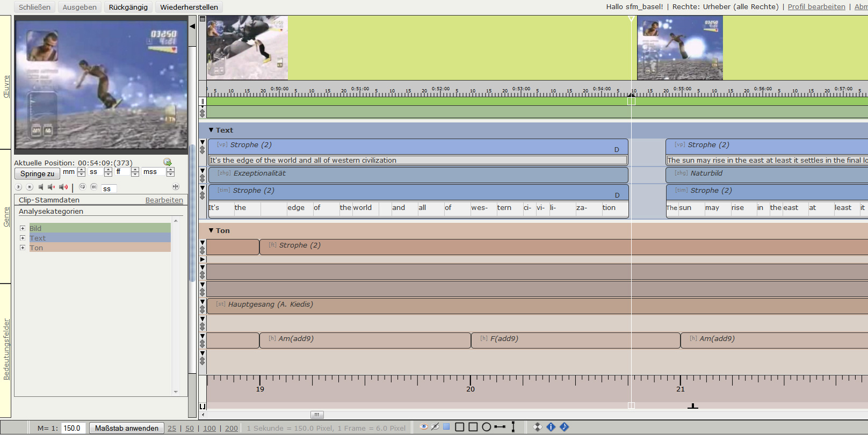Set low volume with the single-wave speaker icon

[x=51, y=187]
